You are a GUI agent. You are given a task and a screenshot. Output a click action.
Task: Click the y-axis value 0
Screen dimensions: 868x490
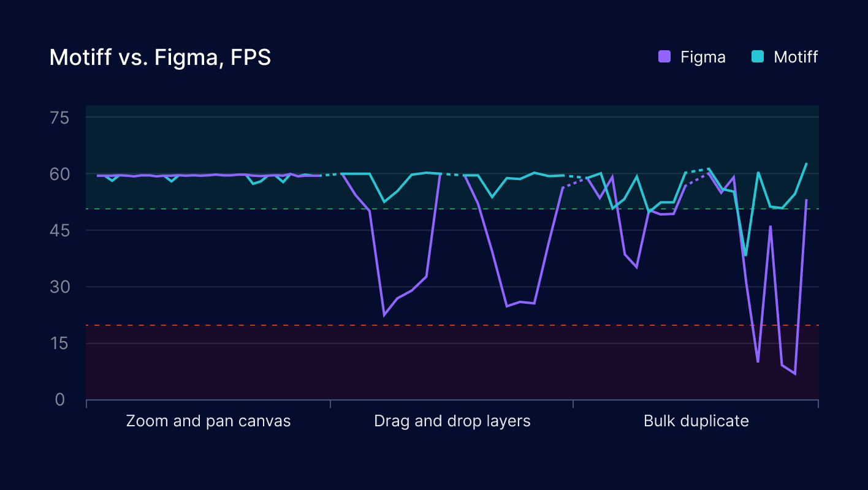[60, 400]
